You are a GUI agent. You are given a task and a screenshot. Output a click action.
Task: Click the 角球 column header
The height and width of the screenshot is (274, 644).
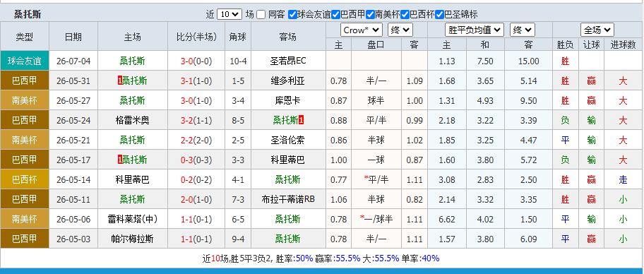pos(238,37)
